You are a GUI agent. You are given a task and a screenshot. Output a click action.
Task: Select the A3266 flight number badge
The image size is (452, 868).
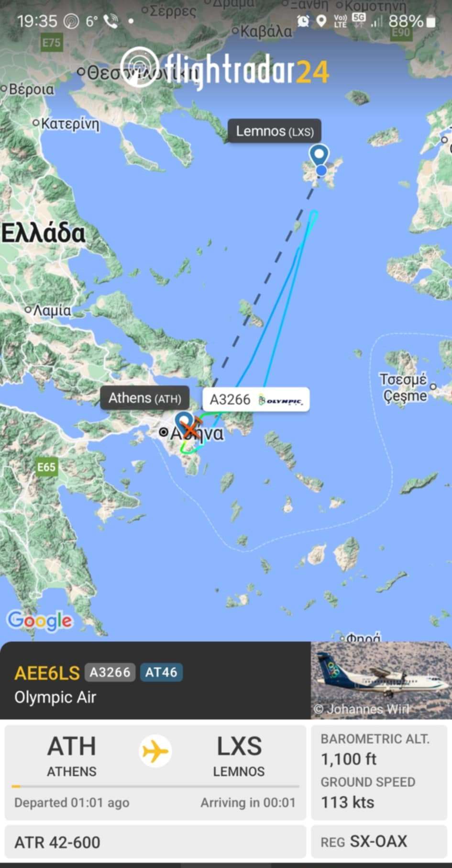tap(110, 672)
